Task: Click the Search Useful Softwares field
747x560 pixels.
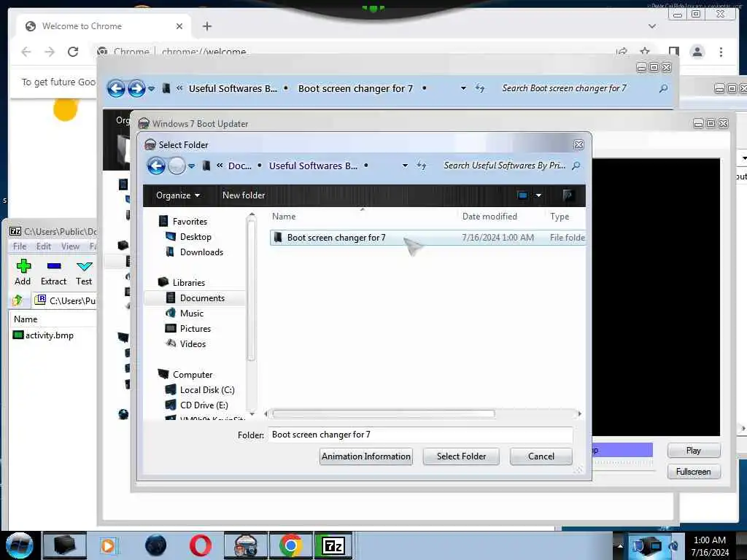Action: point(504,166)
